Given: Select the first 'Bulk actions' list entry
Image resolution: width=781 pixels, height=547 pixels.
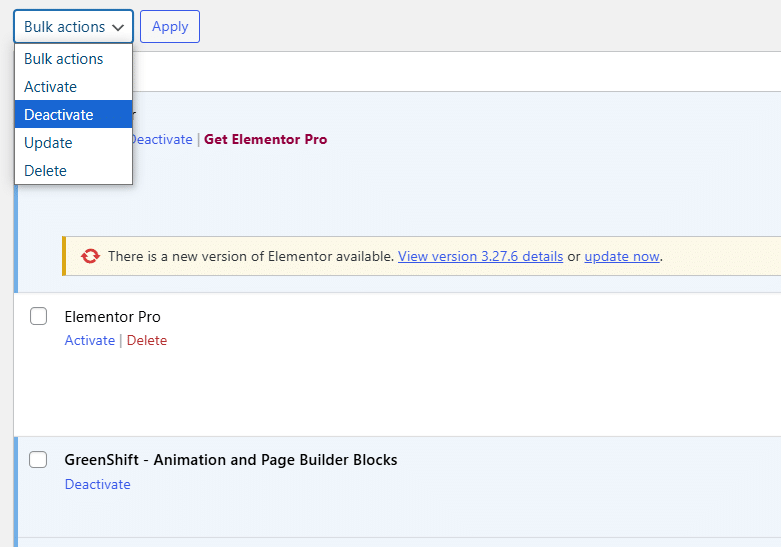Looking at the screenshot, I should point(63,59).
